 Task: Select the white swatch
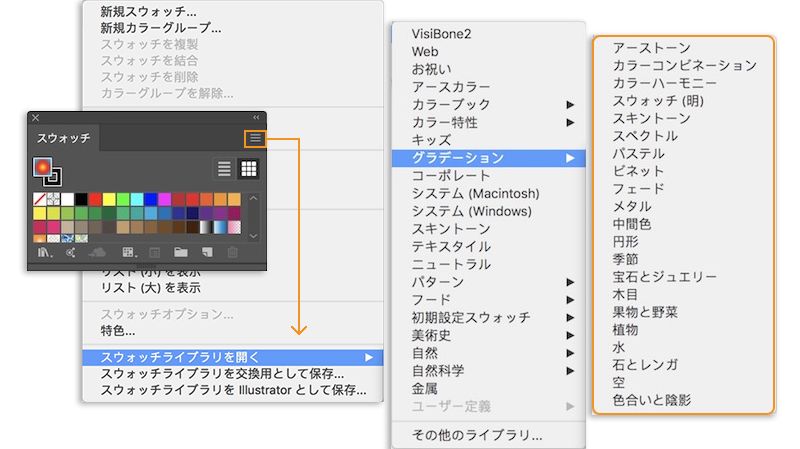click(67, 198)
